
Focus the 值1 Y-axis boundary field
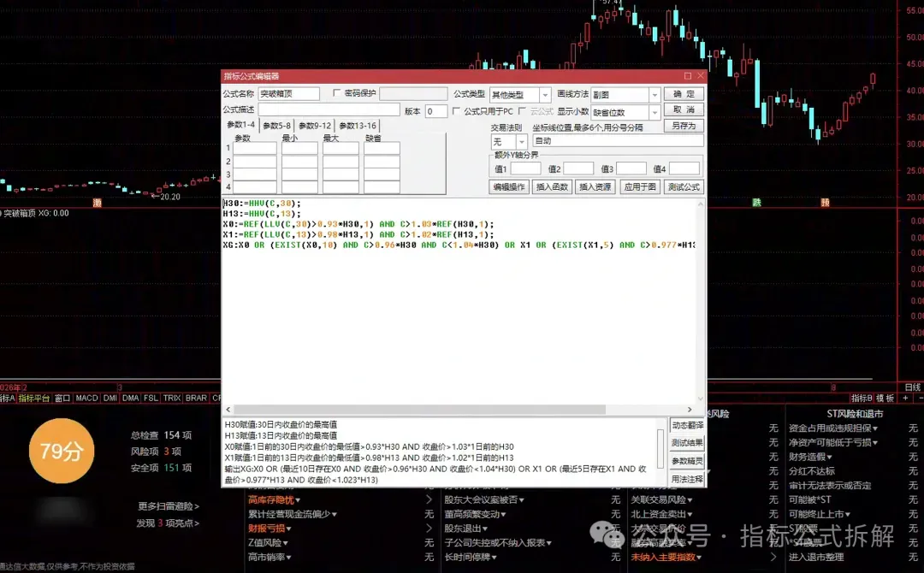(x=525, y=169)
